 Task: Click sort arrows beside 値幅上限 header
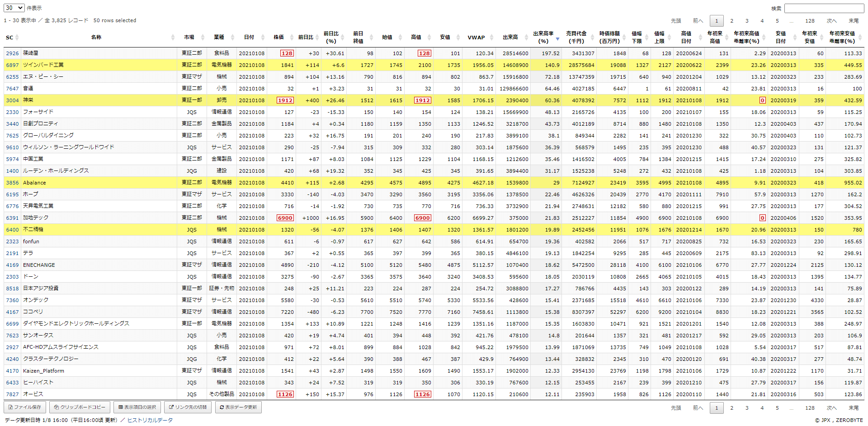click(x=670, y=38)
